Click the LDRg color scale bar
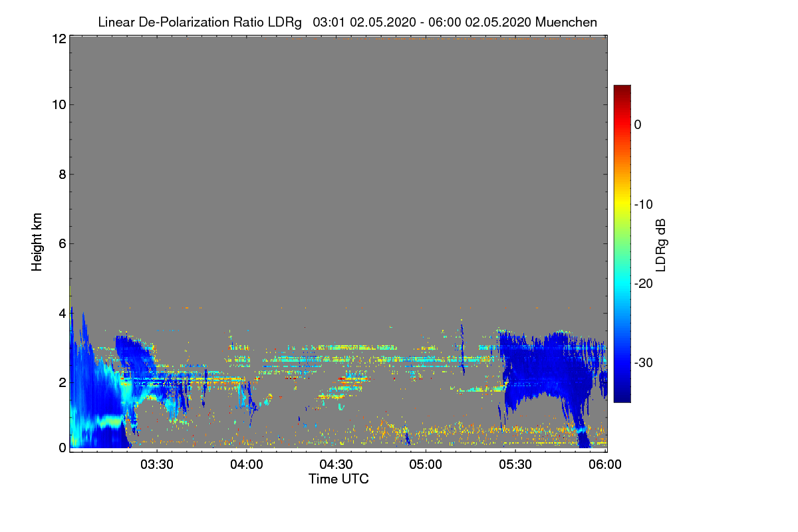Screen dimensions: 798x532 [x=622, y=243]
